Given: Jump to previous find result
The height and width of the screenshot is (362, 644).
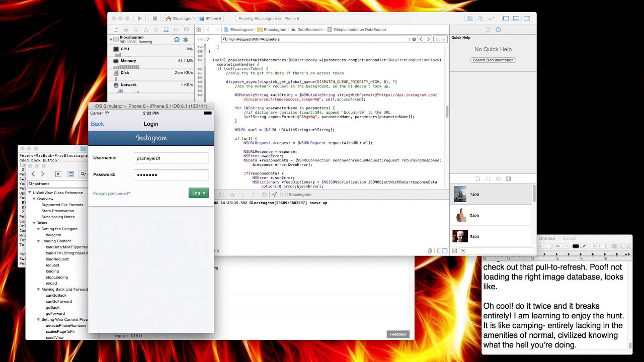Looking at the screenshot, I should click(422, 39).
